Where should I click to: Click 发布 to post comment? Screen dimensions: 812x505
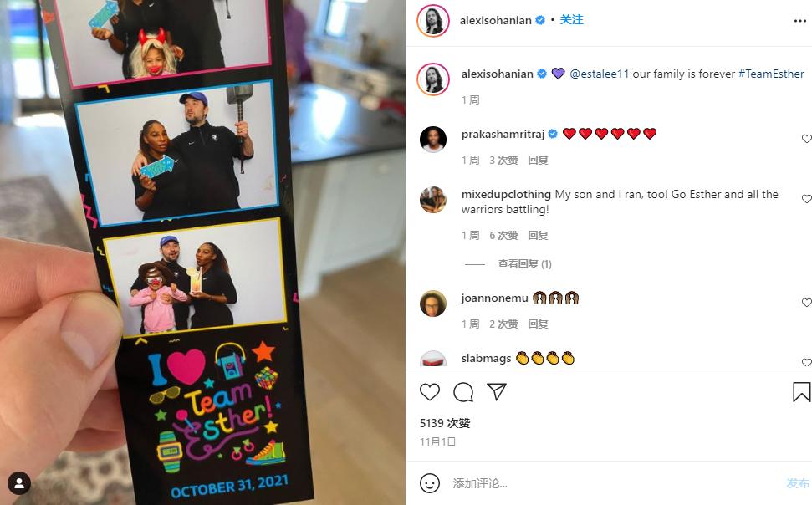point(798,483)
